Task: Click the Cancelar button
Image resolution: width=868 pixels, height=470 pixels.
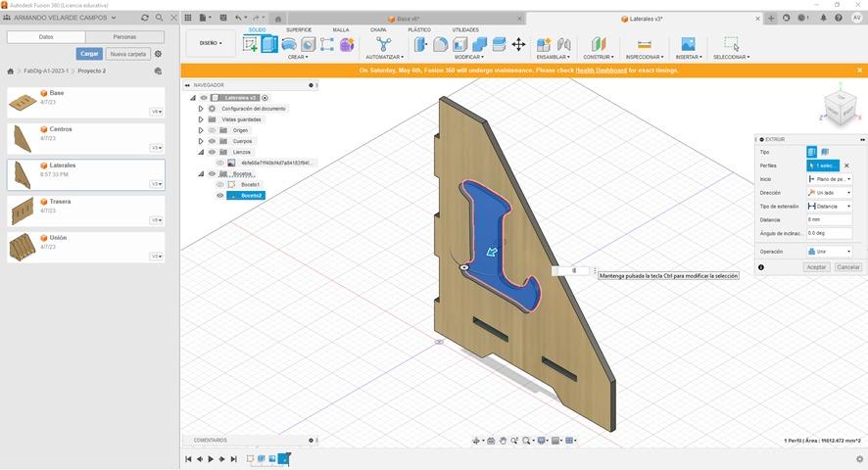Action: click(848, 267)
